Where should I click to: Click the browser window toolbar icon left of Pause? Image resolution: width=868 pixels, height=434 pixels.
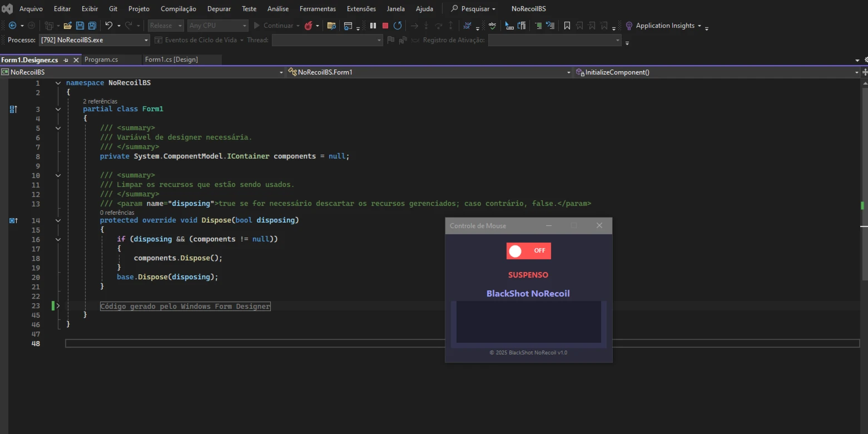[x=348, y=26]
